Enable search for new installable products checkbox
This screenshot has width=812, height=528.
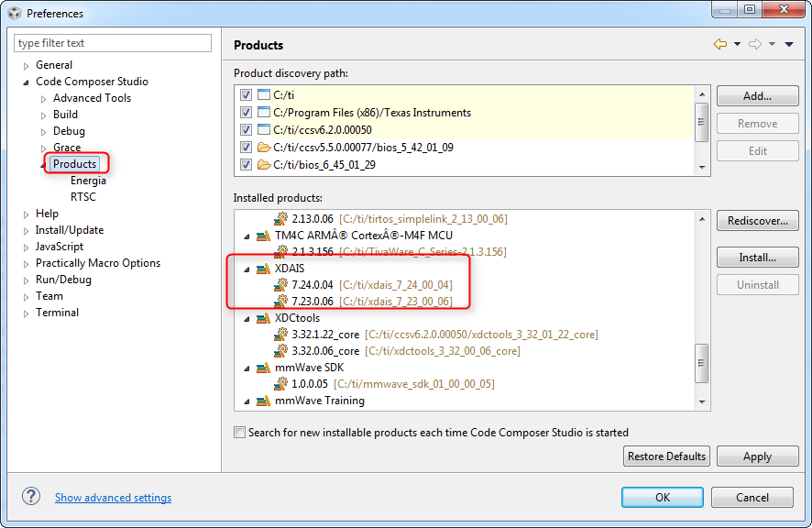pyautogui.click(x=239, y=432)
